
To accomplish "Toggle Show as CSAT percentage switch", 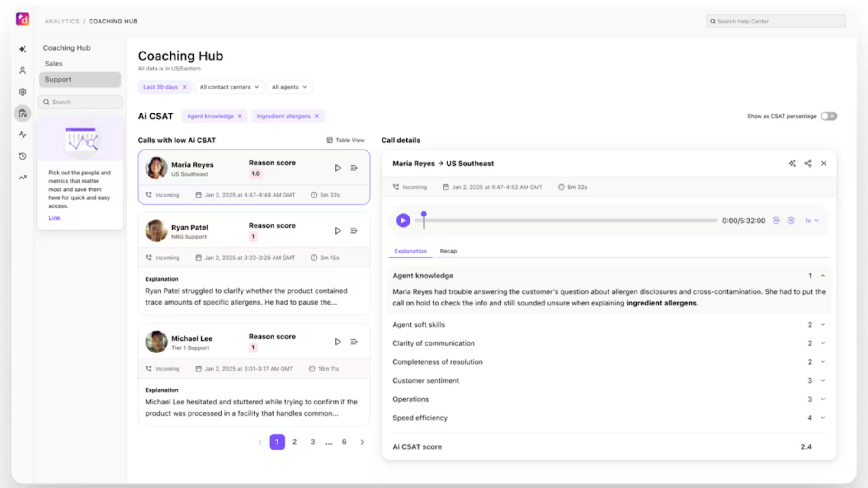I will click(x=829, y=116).
